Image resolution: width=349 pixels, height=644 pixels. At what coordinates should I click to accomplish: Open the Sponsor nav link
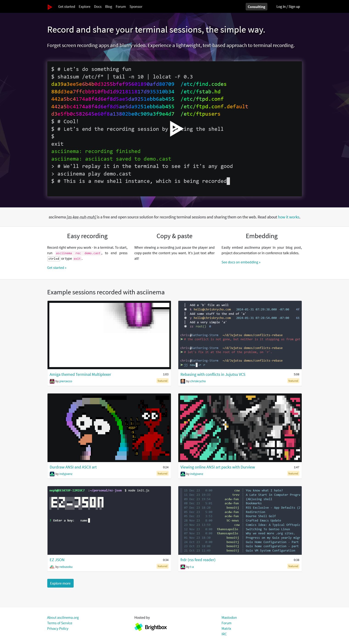[x=136, y=7]
